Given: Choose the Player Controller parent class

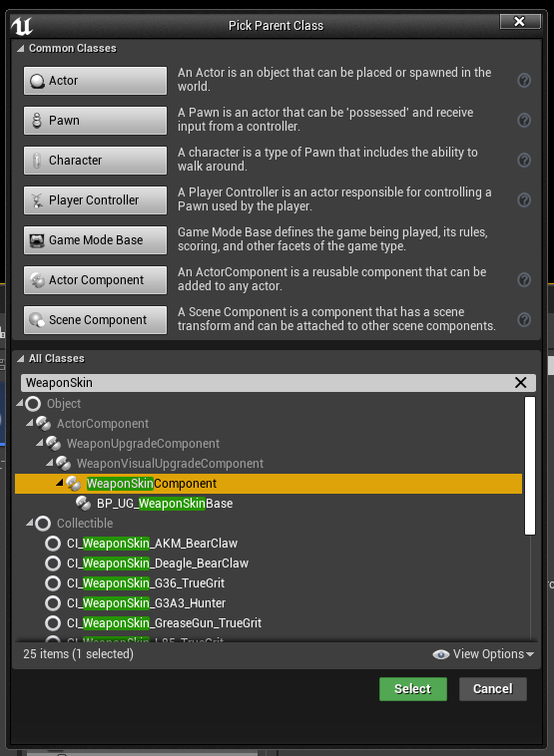Looking at the screenshot, I should pyautogui.click(x=95, y=200).
